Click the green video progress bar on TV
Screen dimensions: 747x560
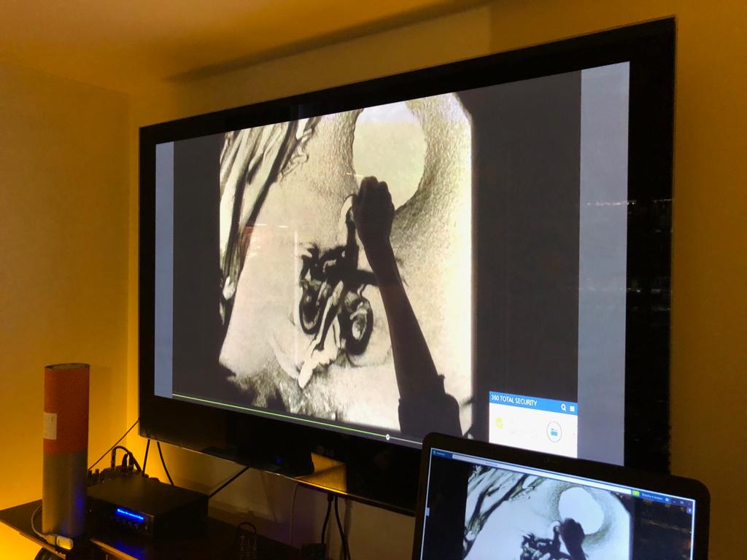(279, 415)
